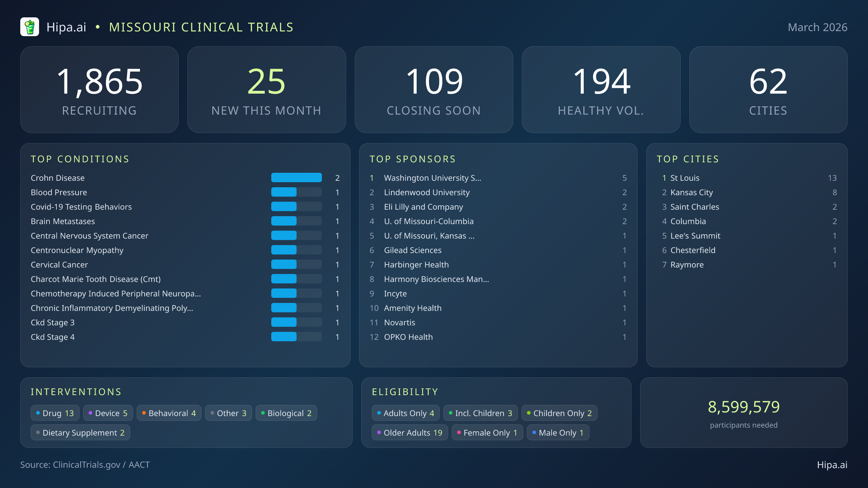The width and height of the screenshot is (868, 488).
Task: Click the Dietary Supplement chip
Action: point(80,432)
